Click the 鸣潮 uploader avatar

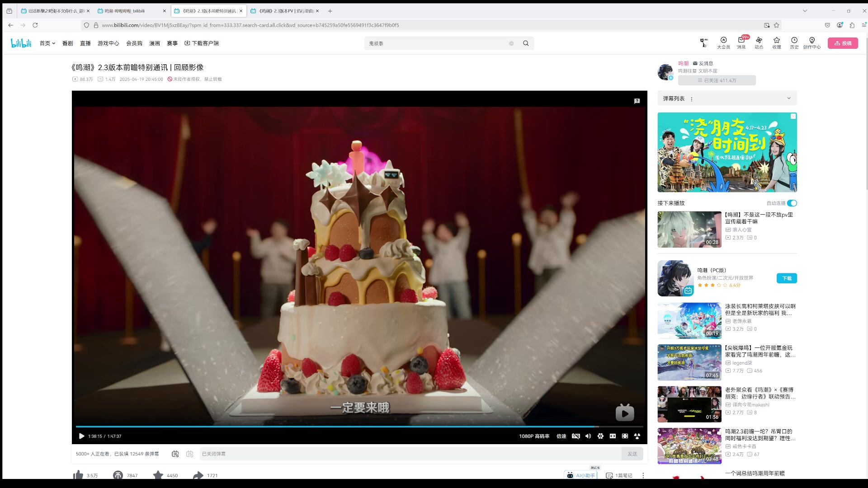pos(665,71)
